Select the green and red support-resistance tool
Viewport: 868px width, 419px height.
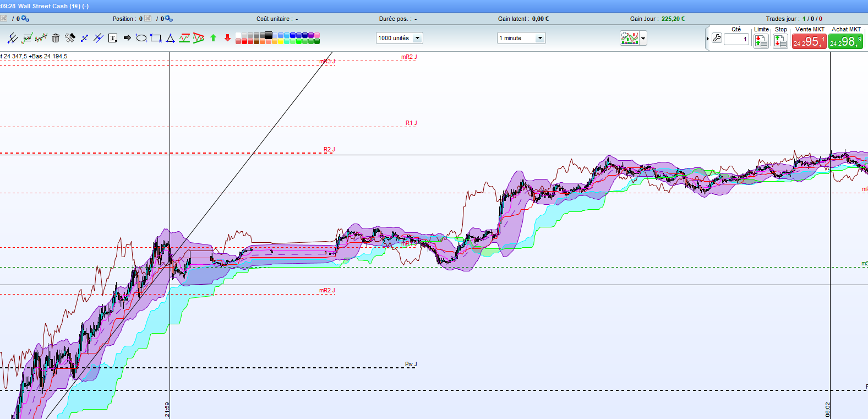[184, 38]
